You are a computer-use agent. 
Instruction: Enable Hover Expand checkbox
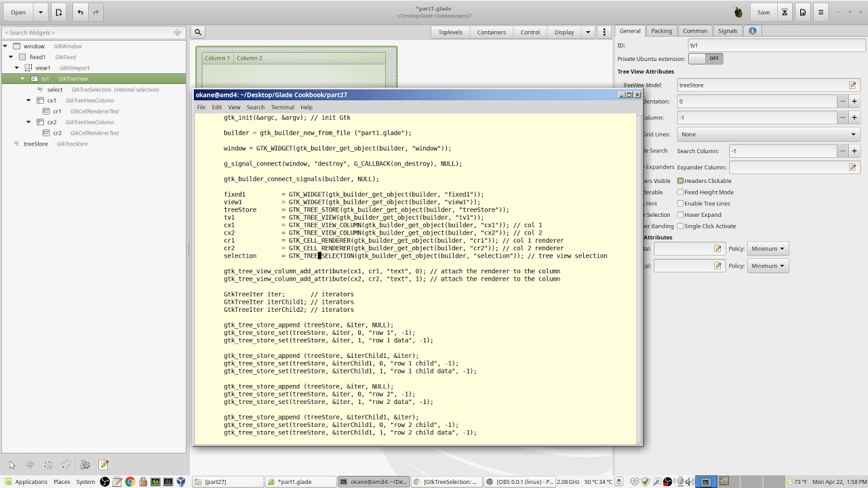(x=680, y=215)
